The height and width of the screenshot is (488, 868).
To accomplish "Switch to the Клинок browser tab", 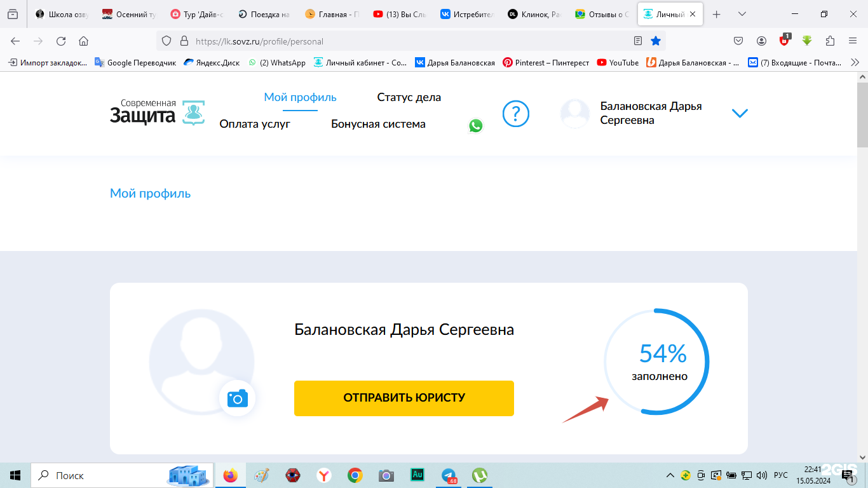I will 534,14.
